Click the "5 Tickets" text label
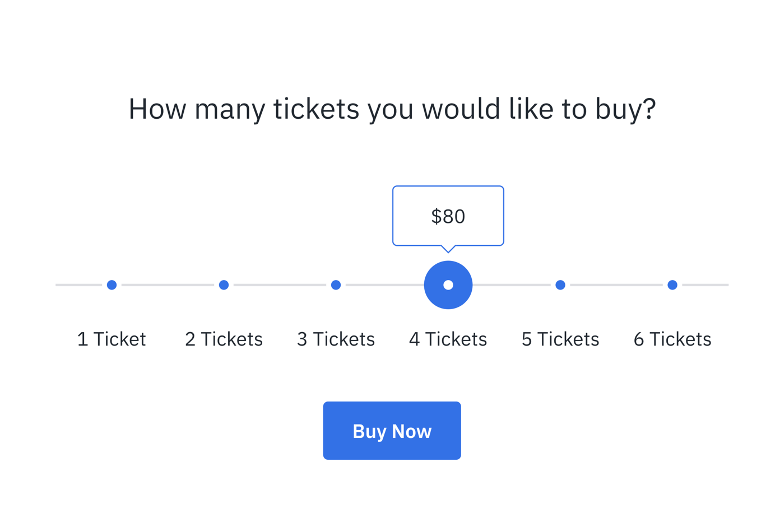Image resolution: width=780 pixels, height=532 pixels. coord(560,339)
